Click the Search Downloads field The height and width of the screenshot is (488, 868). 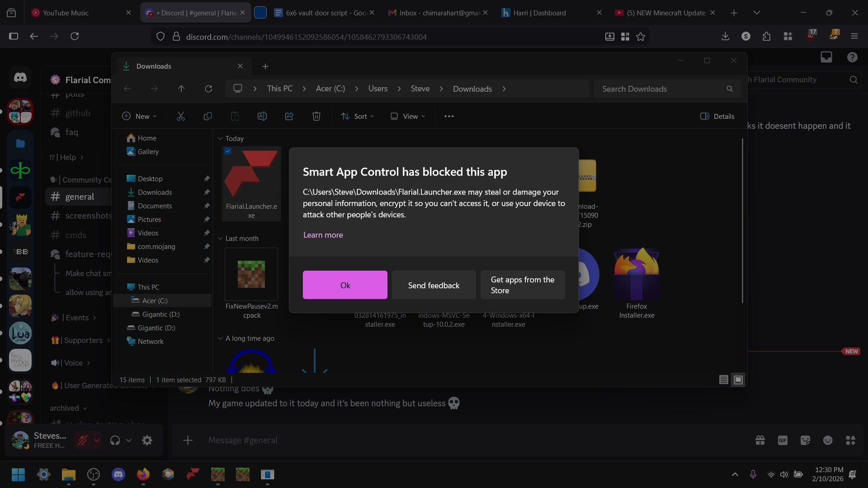coord(660,89)
